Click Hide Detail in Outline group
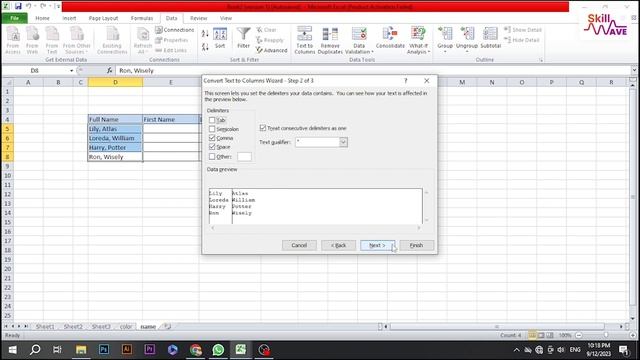 tap(522, 40)
